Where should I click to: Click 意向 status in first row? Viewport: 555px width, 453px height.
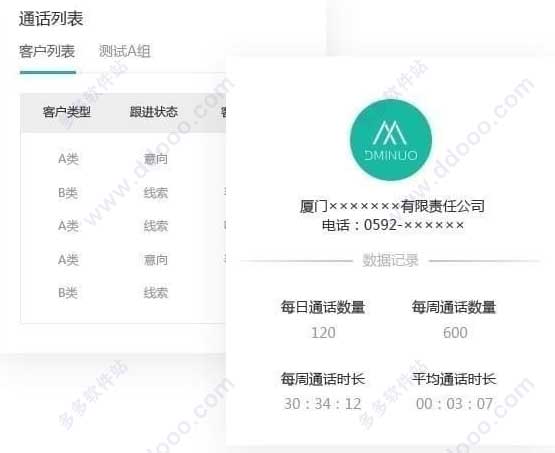[x=156, y=159]
